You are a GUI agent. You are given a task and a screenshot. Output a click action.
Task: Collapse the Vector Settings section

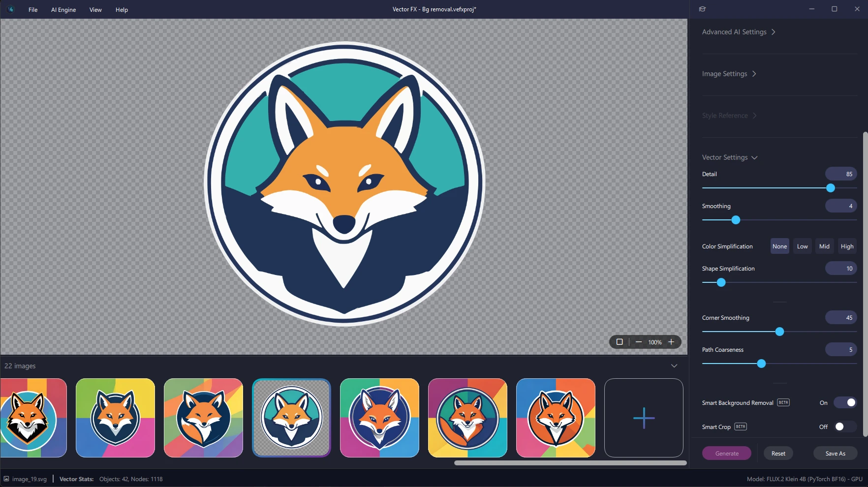(x=730, y=157)
